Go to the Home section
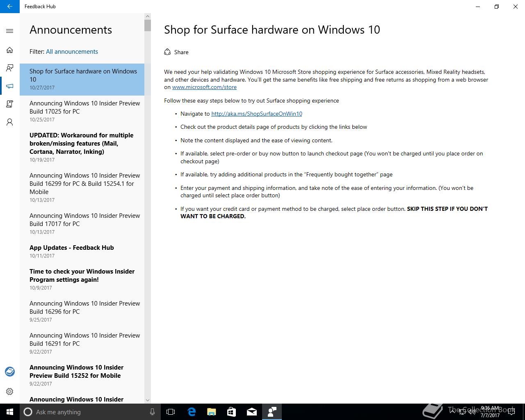This screenshot has height=420, width=525. (x=10, y=50)
